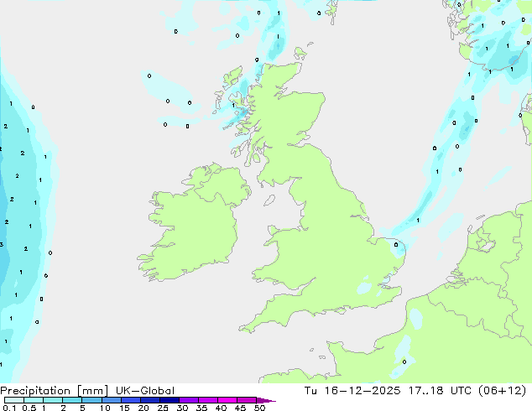Click the '15' legend scale label
Viewport: 532px width, 411px height.
[x=124, y=408]
